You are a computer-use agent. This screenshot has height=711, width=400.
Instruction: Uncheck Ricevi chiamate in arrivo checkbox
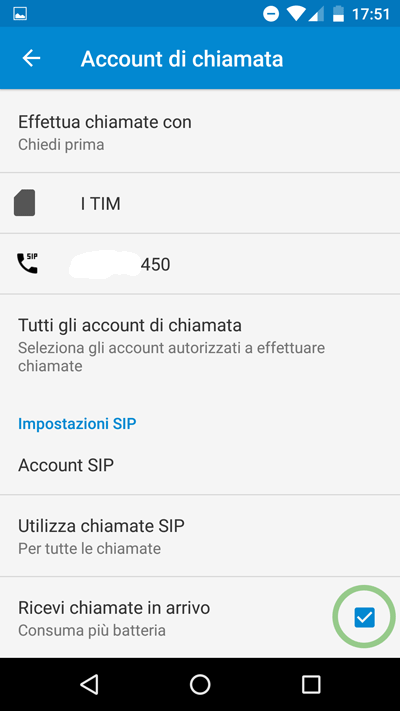pos(365,617)
